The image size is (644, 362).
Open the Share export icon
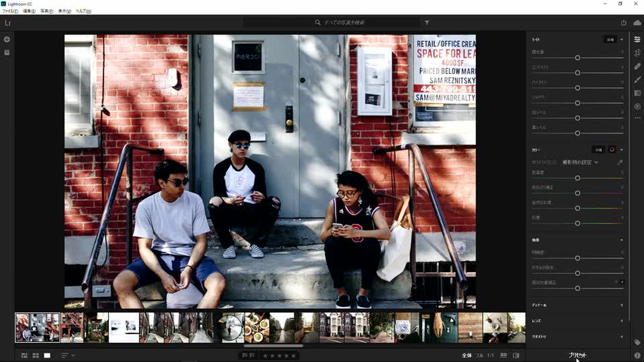(624, 23)
